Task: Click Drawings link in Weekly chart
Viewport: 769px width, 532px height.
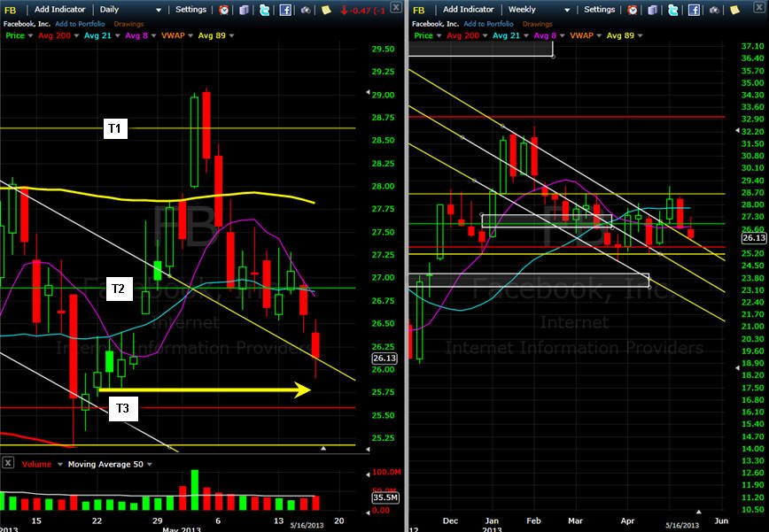Action: pyautogui.click(x=538, y=24)
